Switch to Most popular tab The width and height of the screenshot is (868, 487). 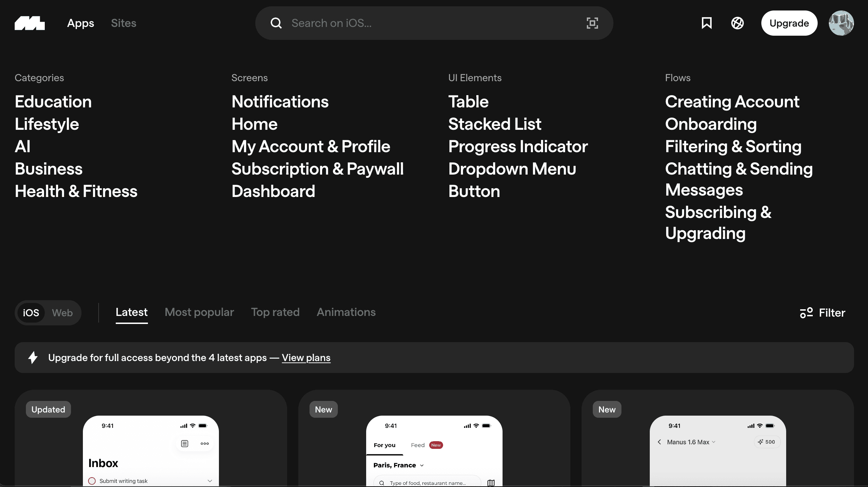point(199,312)
